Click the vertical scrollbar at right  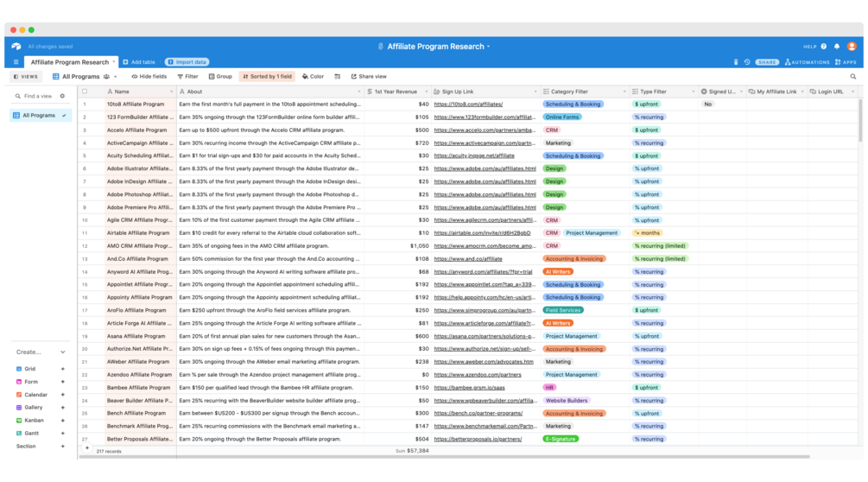[861, 119]
